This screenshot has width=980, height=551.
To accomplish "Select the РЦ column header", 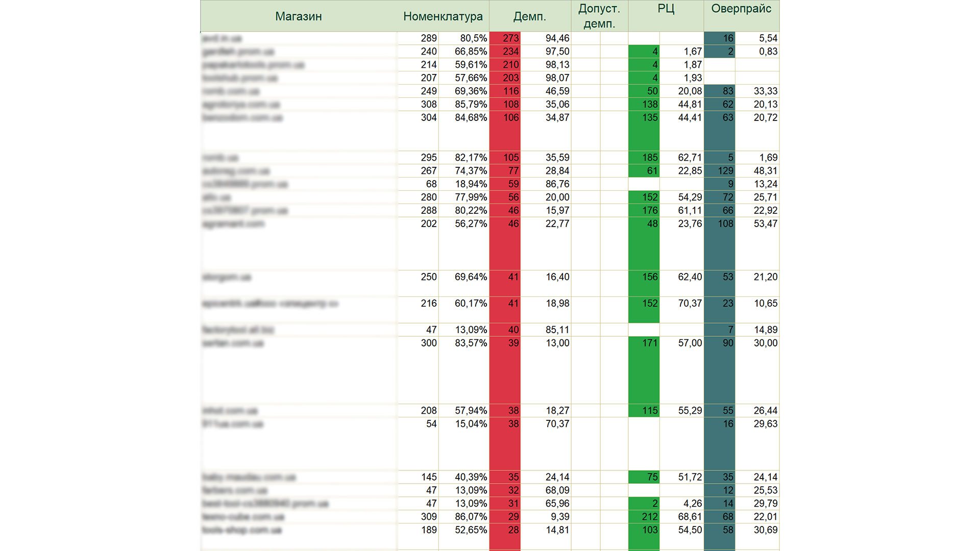I will coord(666,9).
